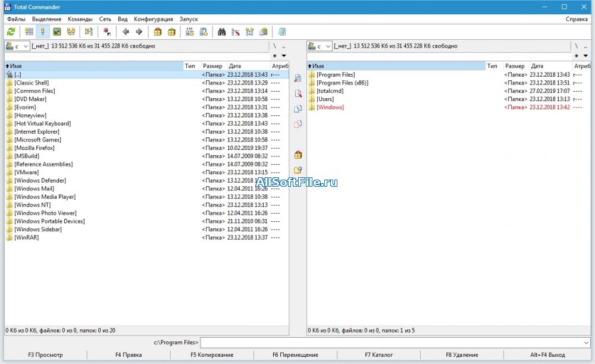Sort right panel by Размер column header
Viewport: 595px width, 364px height.
click(x=516, y=66)
